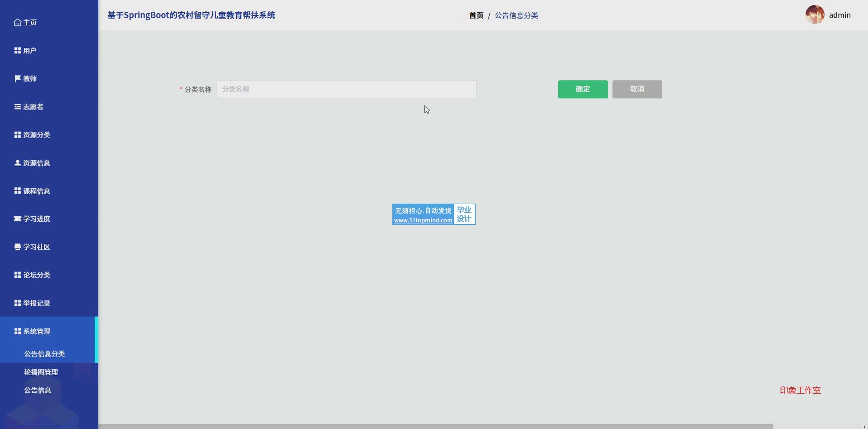Focus the 分类名称 text input field
The image size is (868, 429).
(346, 89)
